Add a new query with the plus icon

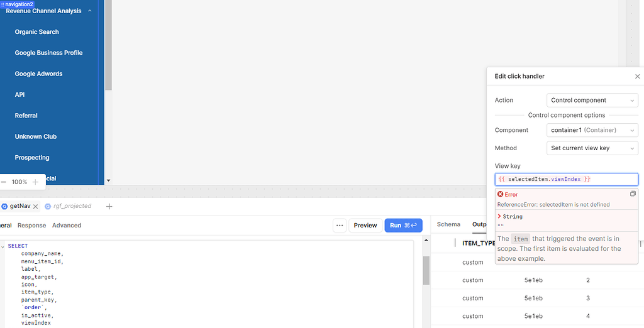(109, 206)
